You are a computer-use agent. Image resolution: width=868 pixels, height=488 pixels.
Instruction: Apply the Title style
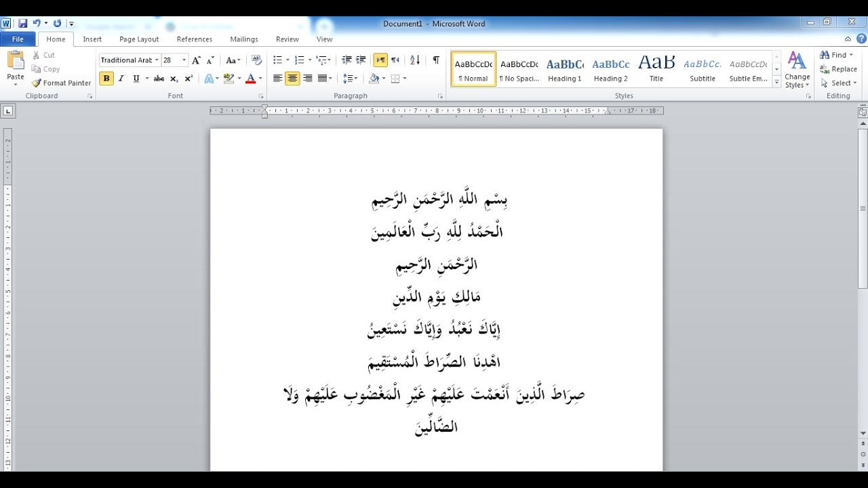tap(656, 69)
